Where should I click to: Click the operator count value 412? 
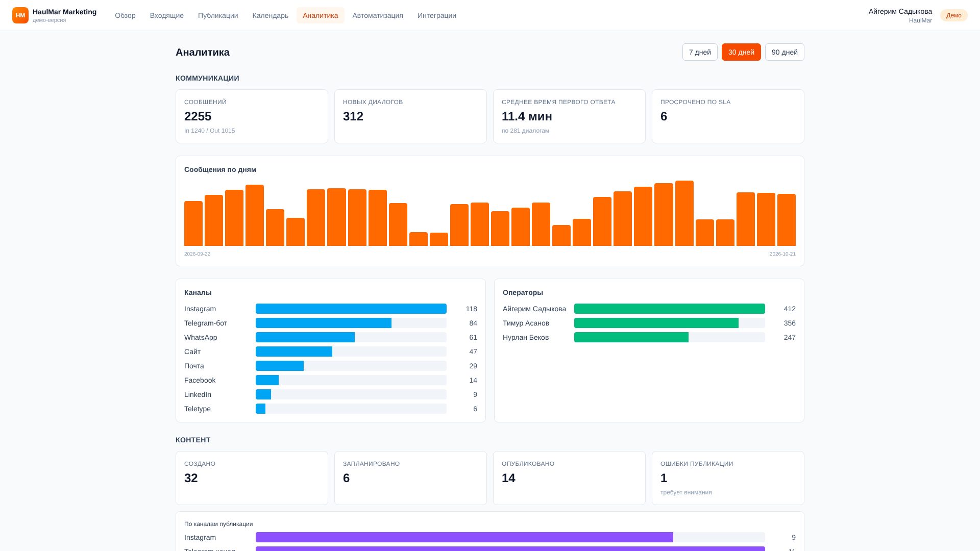click(x=790, y=309)
